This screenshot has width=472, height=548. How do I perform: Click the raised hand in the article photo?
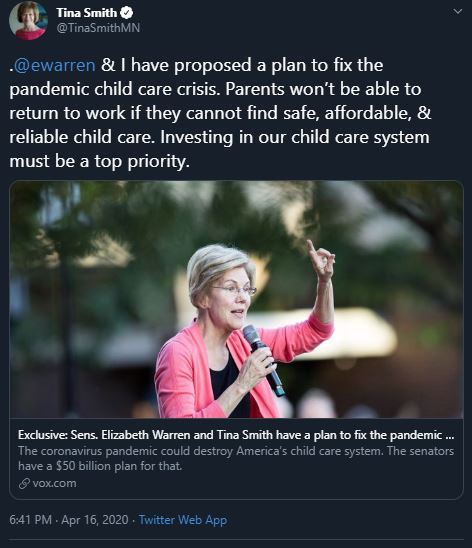320,260
